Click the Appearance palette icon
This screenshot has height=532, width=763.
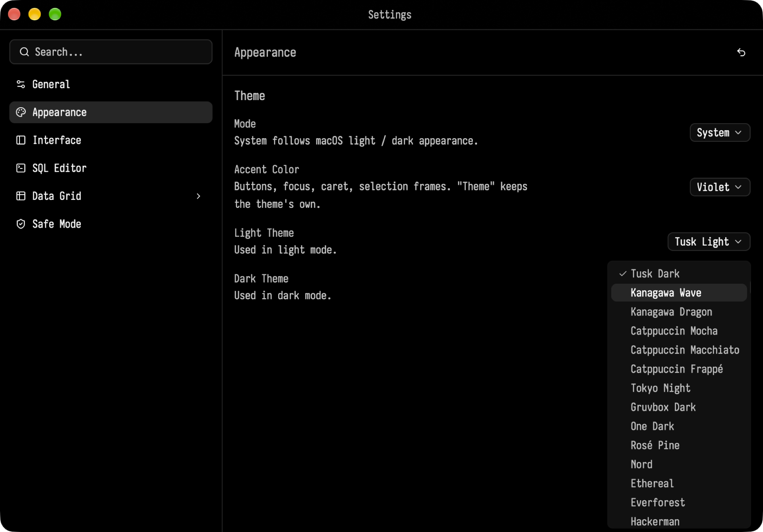tap(21, 112)
